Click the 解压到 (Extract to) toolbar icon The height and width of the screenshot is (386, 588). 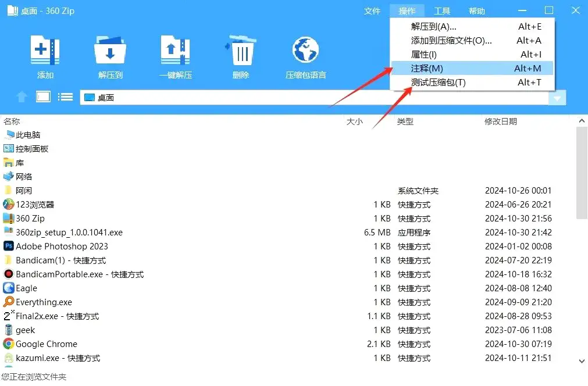(110, 51)
